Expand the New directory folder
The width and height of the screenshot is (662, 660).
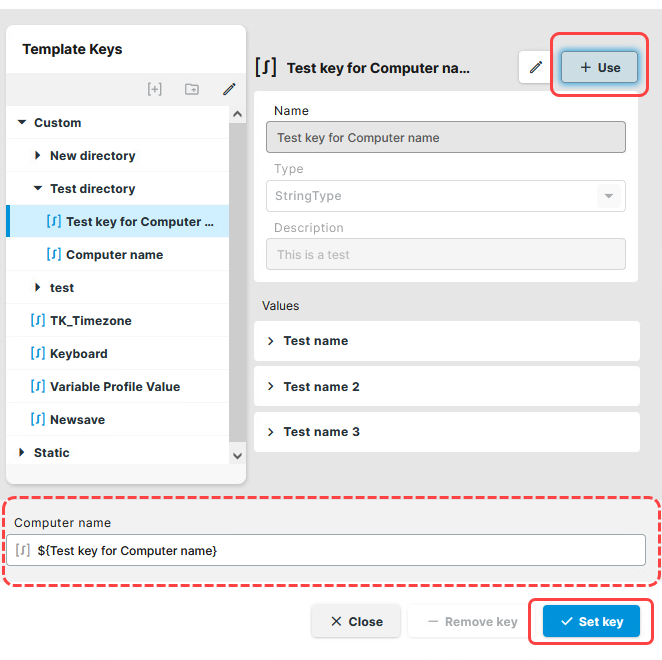[38, 156]
